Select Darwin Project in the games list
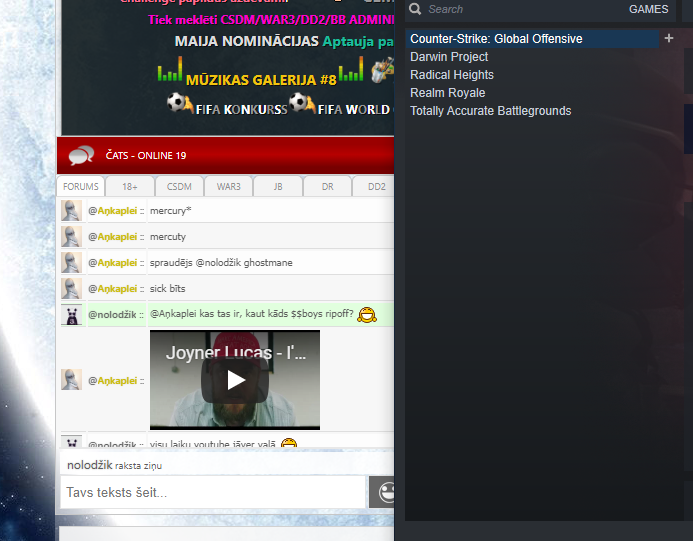 coord(449,57)
